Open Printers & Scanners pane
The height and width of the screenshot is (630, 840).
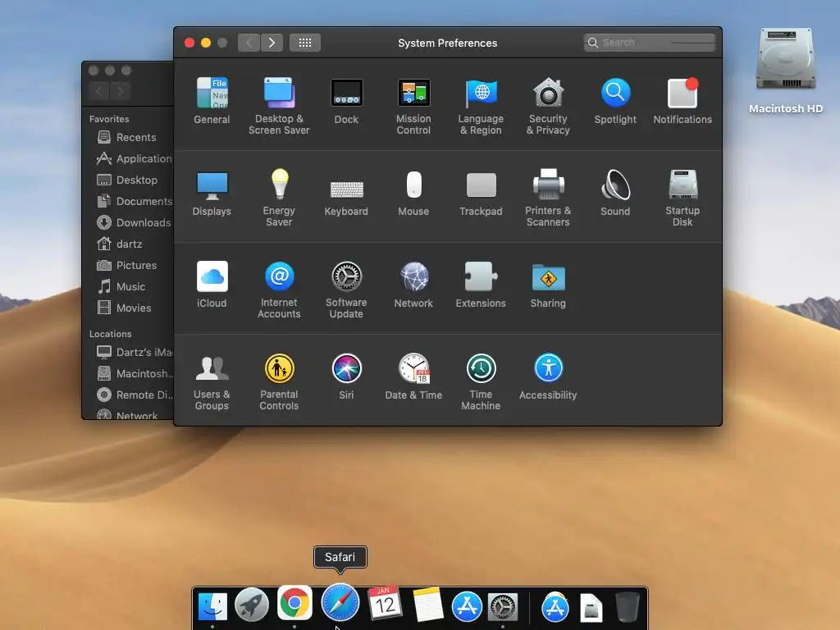tap(547, 197)
